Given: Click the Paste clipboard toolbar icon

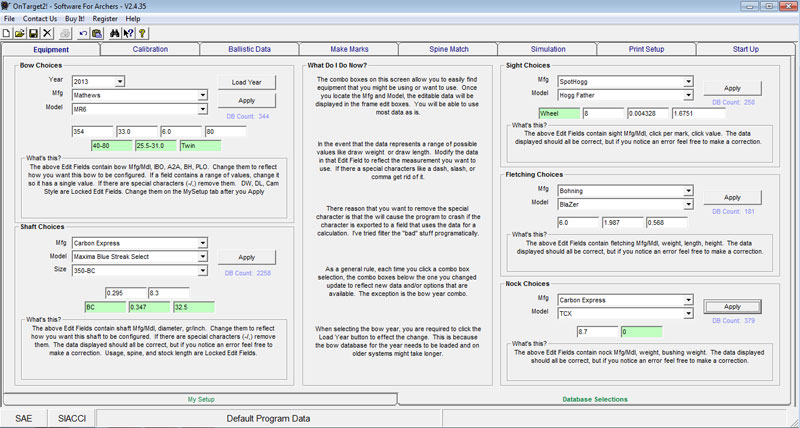Looking at the screenshot, I should click(x=97, y=33).
